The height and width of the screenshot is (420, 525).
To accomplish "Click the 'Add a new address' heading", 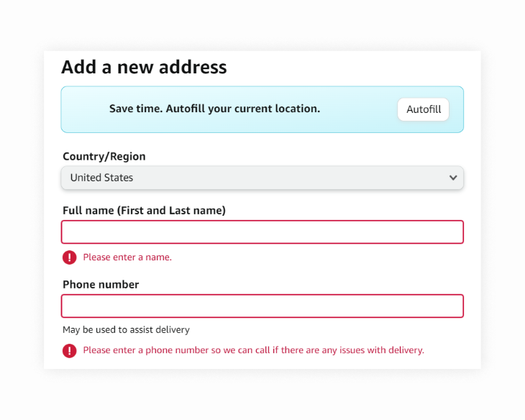I will coord(144,67).
